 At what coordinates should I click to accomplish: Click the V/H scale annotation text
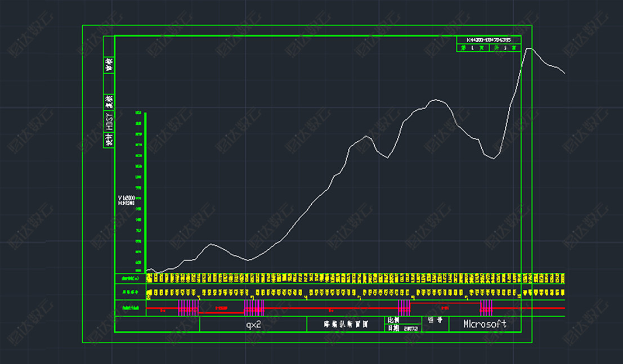coord(126,200)
